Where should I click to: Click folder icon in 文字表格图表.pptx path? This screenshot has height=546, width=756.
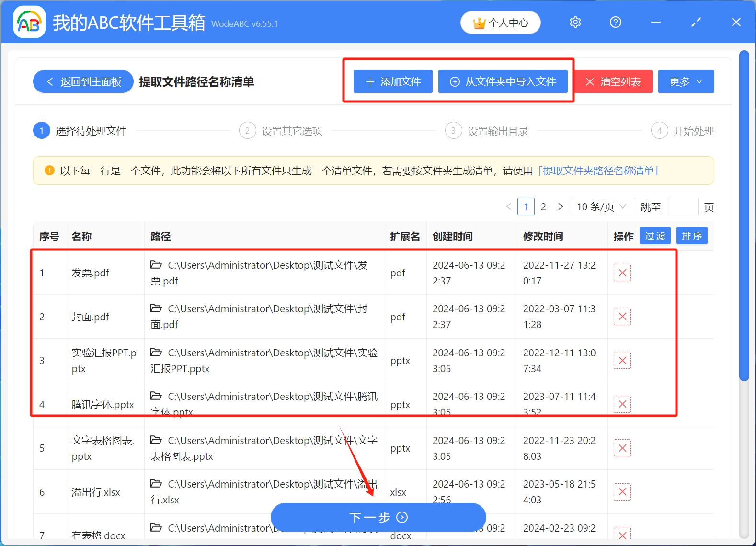pyautogui.click(x=156, y=440)
